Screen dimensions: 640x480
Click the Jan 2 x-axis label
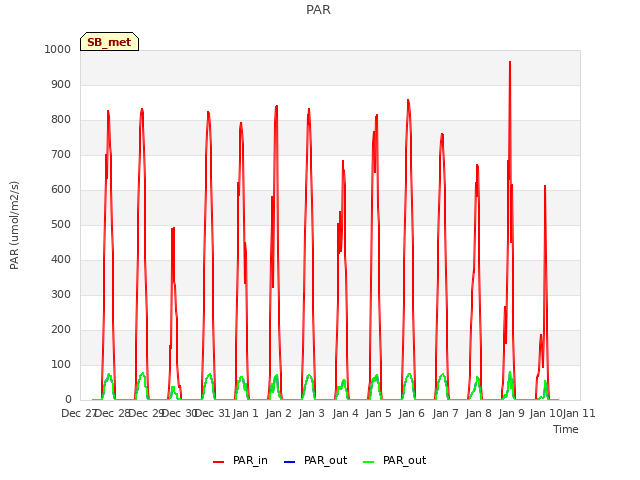(x=279, y=413)
